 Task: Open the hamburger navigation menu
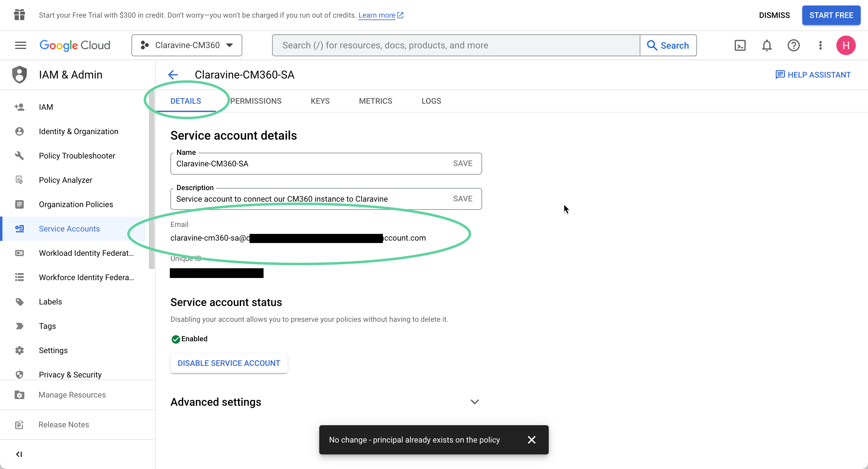pyautogui.click(x=21, y=45)
